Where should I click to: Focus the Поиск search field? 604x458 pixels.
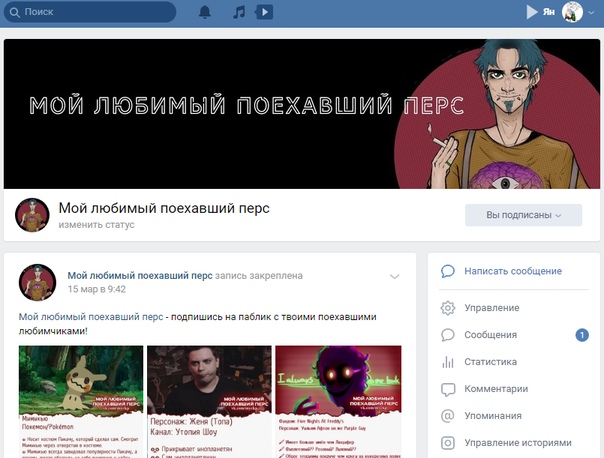point(90,12)
